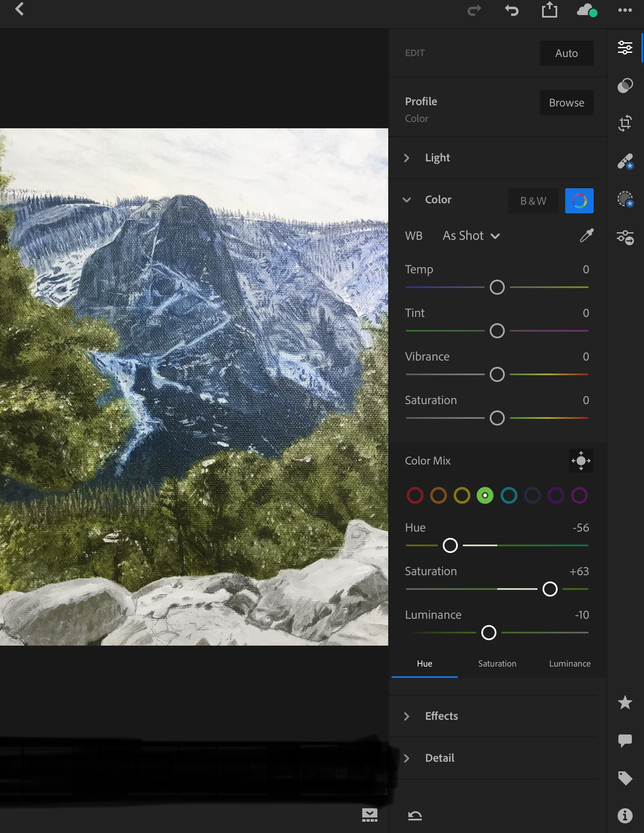Image resolution: width=644 pixels, height=833 pixels.
Task: Select the green color mix channel
Action: click(485, 496)
